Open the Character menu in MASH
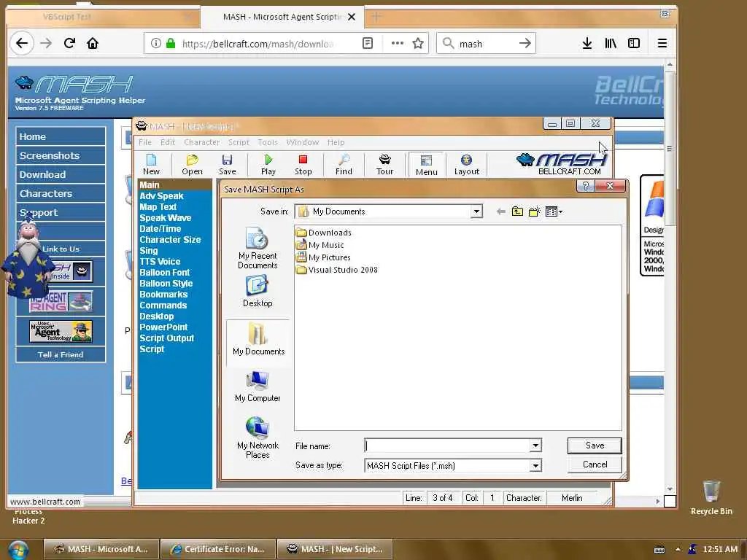The height and width of the screenshot is (560, 747). (201, 142)
